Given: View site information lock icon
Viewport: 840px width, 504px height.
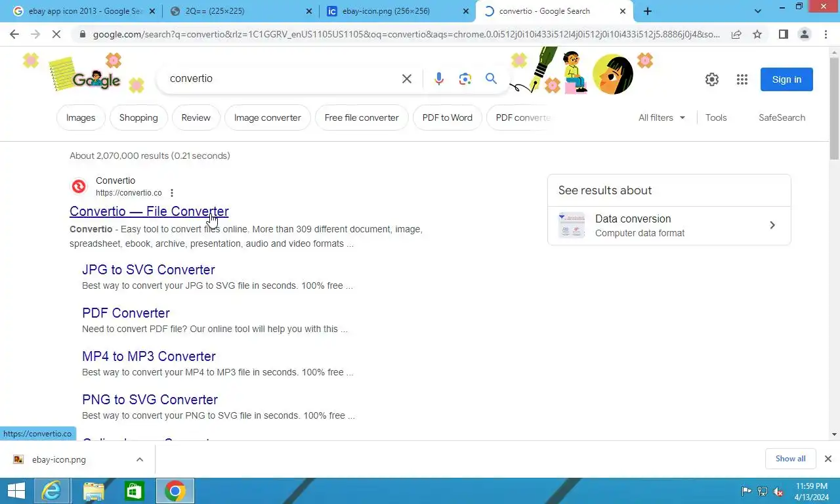Looking at the screenshot, I should [x=82, y=34].
